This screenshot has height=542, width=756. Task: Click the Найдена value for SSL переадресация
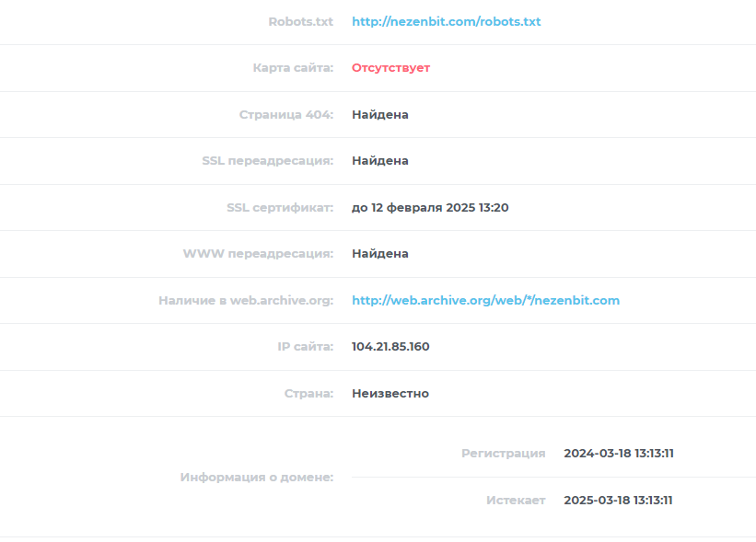(380, 160)
